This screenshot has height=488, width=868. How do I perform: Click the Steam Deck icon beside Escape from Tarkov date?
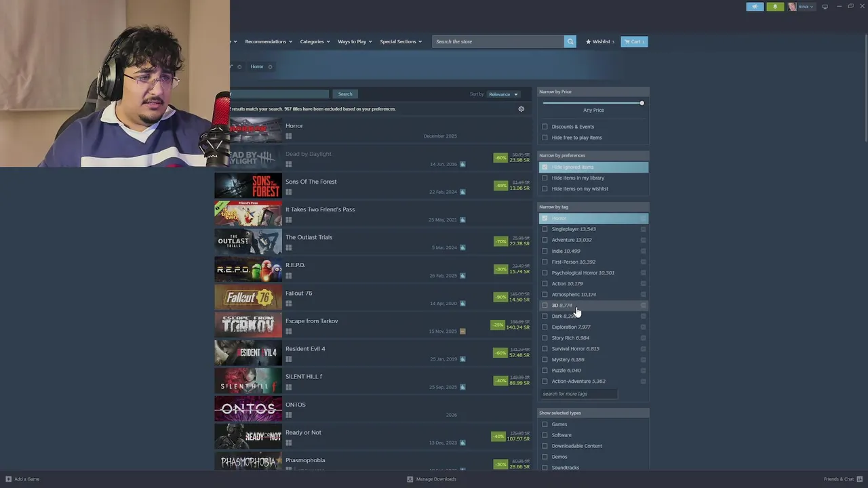coord(462,331)
